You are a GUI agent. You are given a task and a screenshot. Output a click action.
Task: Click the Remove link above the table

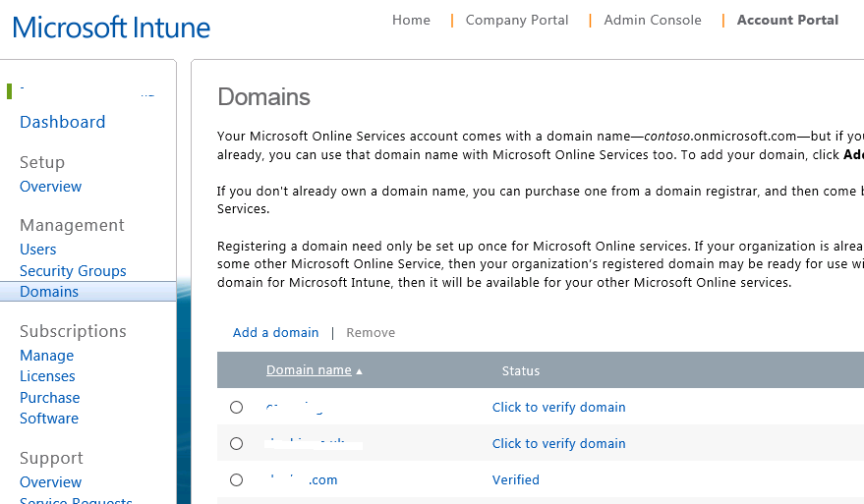(x=371, y=332)
